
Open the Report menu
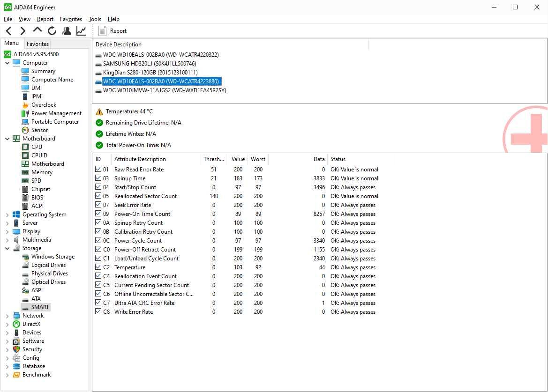click(x=45, y=19)
